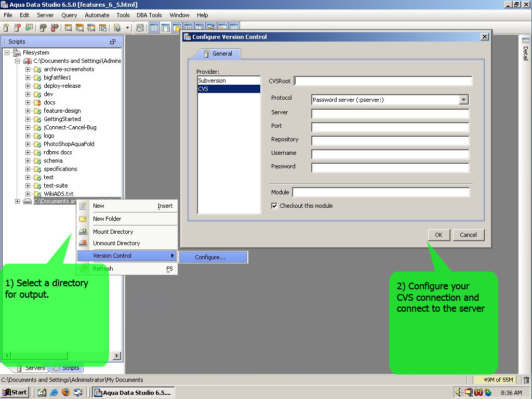Image resolution: width=532 pixels, height=399 pixels.
Task: Click Configure... in the Version Control submenu
Action: pos(214,257)
